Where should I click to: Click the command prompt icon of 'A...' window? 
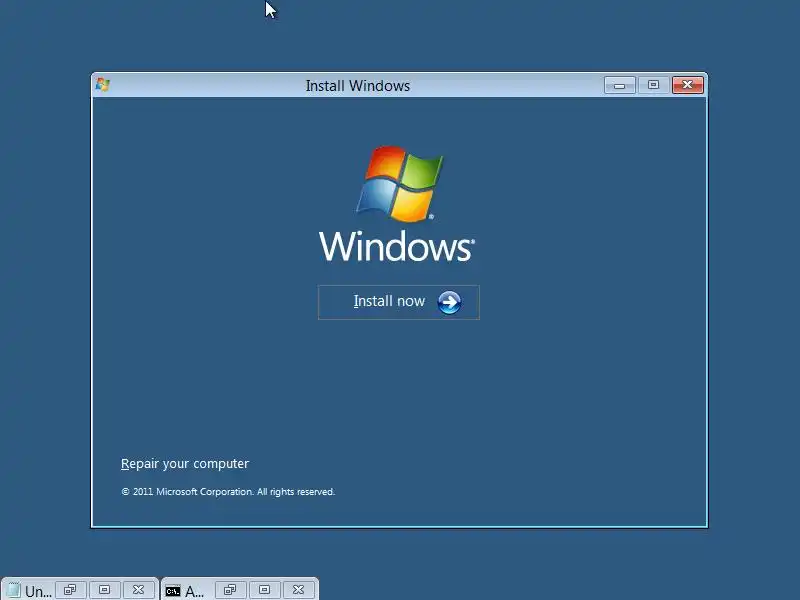pyautogui.click(x=173, y=591)
